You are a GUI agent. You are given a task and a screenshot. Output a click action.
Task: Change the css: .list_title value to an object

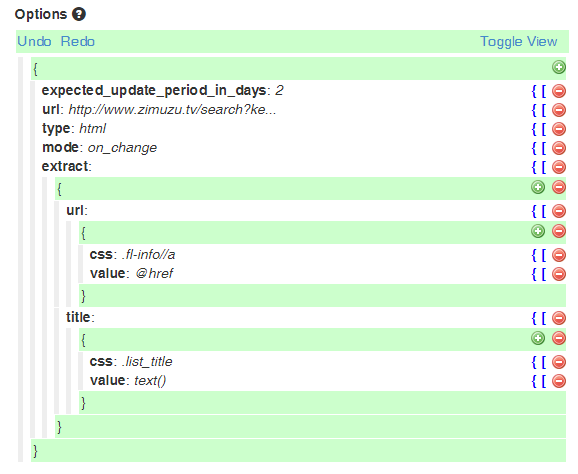click(x=534, y=362)
